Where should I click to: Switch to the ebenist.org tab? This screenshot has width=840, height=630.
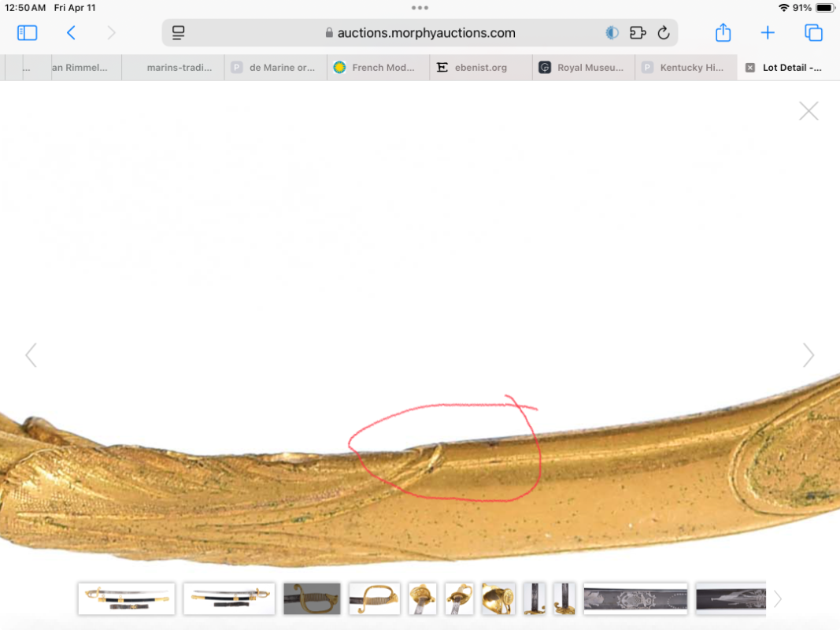[x=481, y=68]
